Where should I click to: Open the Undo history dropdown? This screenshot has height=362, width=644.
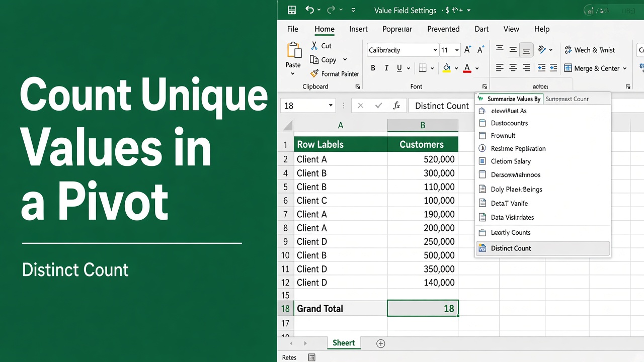(319, 10)
